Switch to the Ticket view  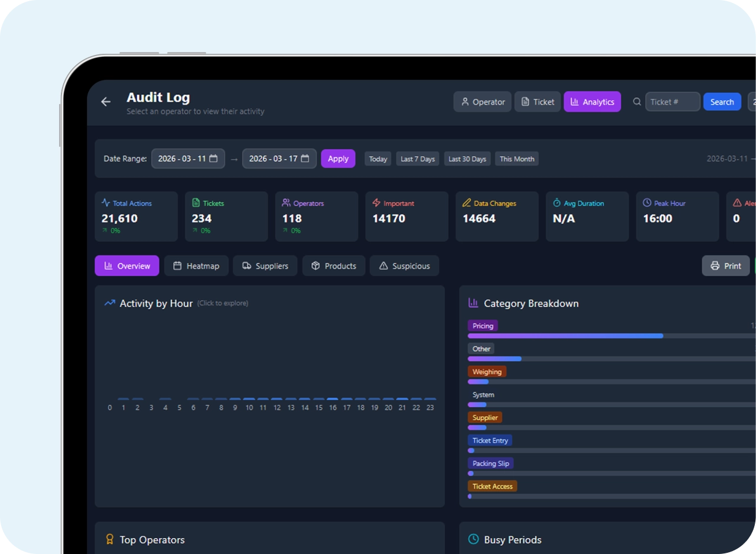pos(537,102)
